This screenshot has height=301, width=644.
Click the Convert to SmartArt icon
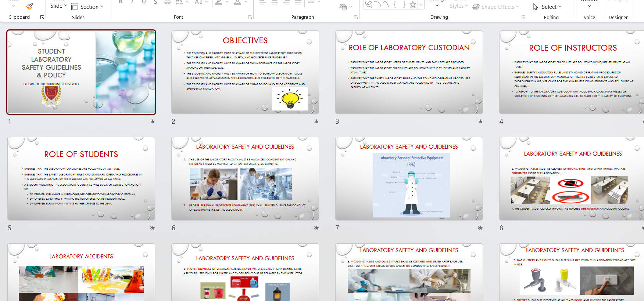click(x=343, y=6)
